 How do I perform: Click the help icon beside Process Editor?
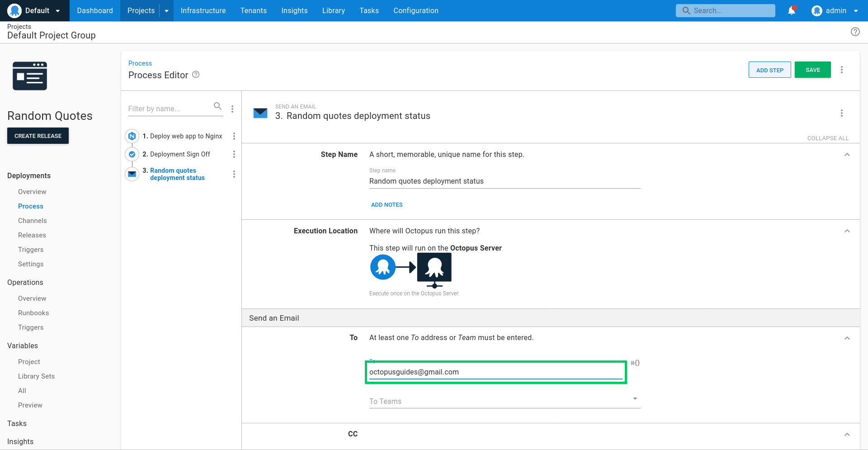pos(196,75)
